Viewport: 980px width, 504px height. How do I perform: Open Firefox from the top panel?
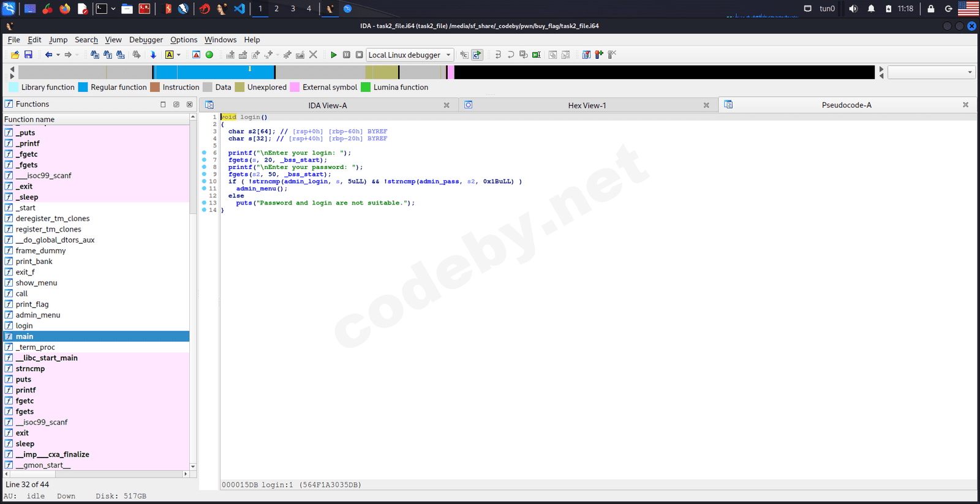tap(65, 9)
